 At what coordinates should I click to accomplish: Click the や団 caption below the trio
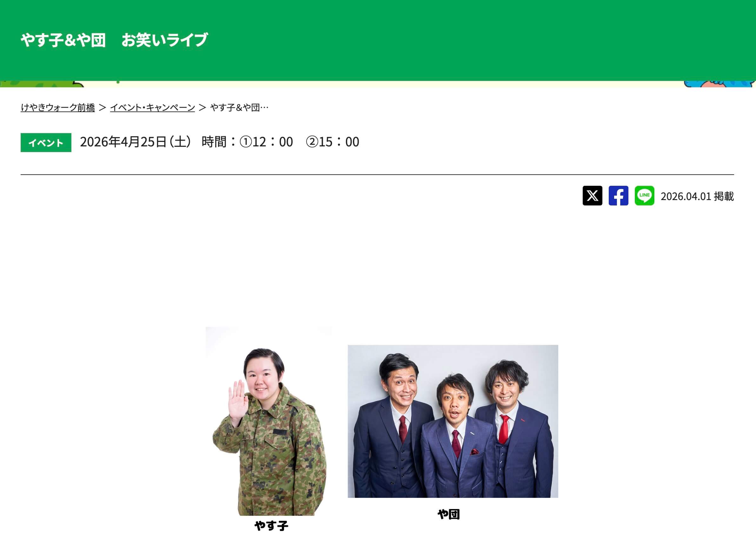tap(449, 514)
